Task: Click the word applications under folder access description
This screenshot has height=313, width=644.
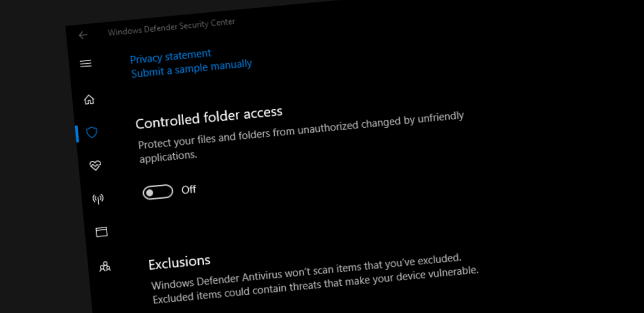Action: [168, 157]
